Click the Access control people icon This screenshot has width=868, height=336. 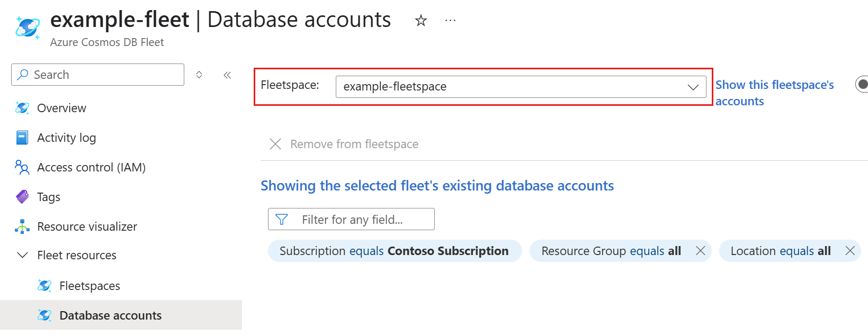[22, 168]
